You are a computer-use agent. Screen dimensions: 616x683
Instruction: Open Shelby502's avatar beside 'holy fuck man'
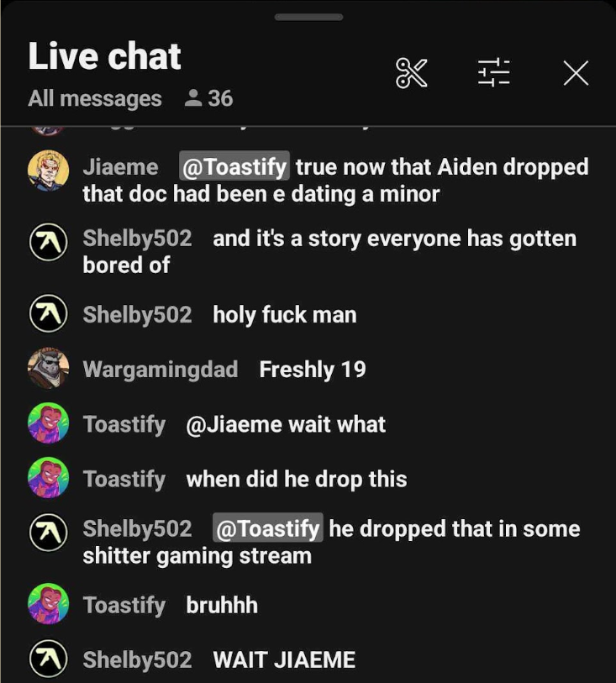pyautogui.click(x=49, y=314)
